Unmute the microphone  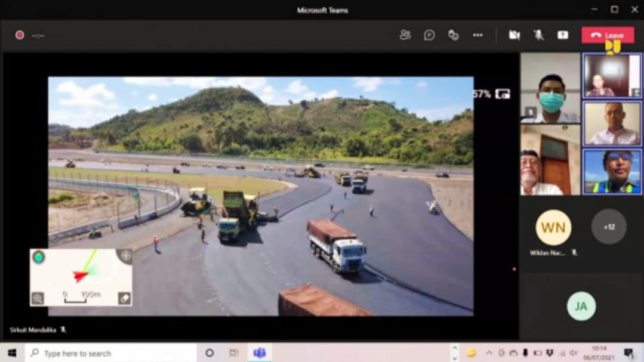(x=538, y=35)
